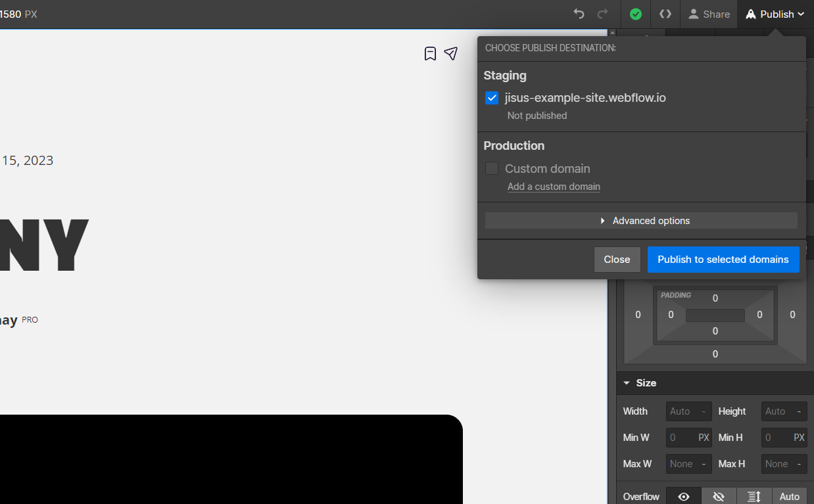Viewport: 814px width, 504px height.
Task: Click the jisus-example-site.webflow.io domain text
Action: pos(585,98)
